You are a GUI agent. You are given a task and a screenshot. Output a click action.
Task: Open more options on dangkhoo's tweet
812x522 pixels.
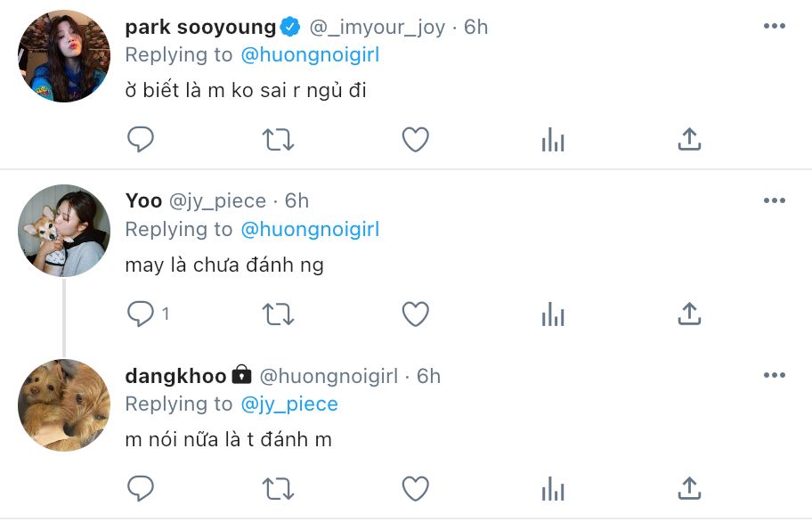(775, 375)
